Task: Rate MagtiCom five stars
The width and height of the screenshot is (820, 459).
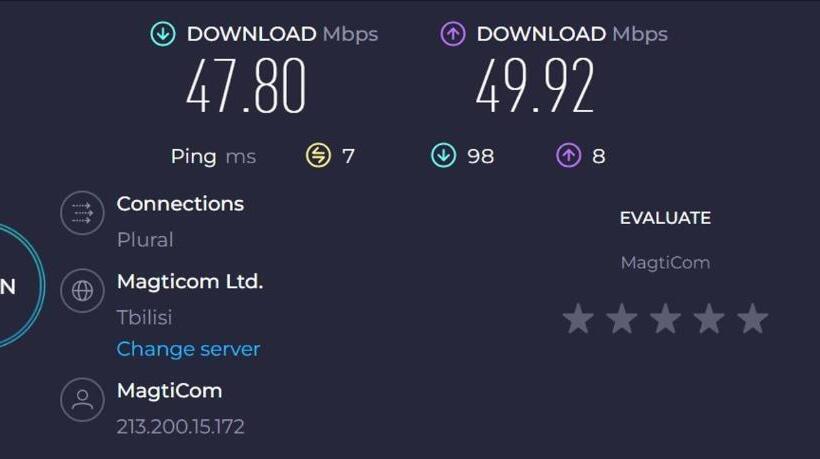Action: [x=753, y=318]
